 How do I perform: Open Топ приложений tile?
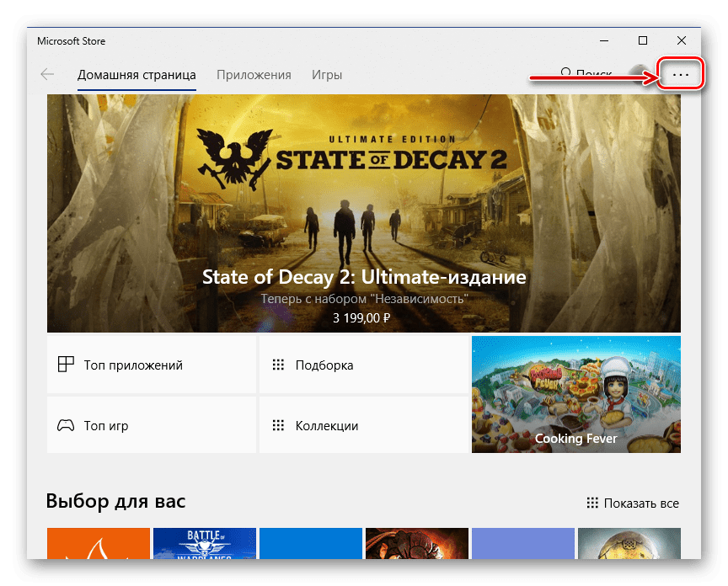tap(151, 365)
